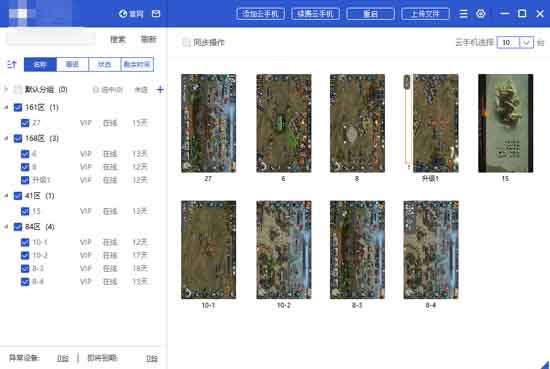The image size is (550, 369).
Task: Open the hamburger menu icon
Action: [463, 14]
